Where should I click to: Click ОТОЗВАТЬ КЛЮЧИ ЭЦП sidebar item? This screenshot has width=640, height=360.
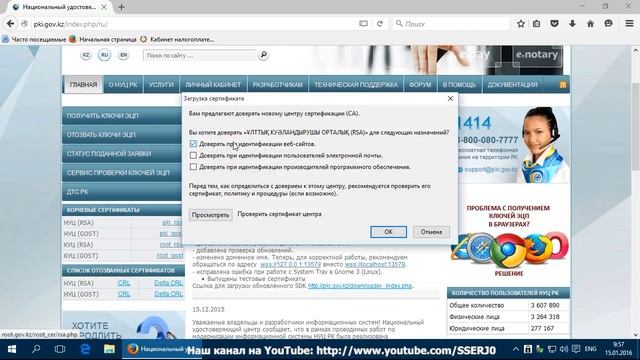122,135
